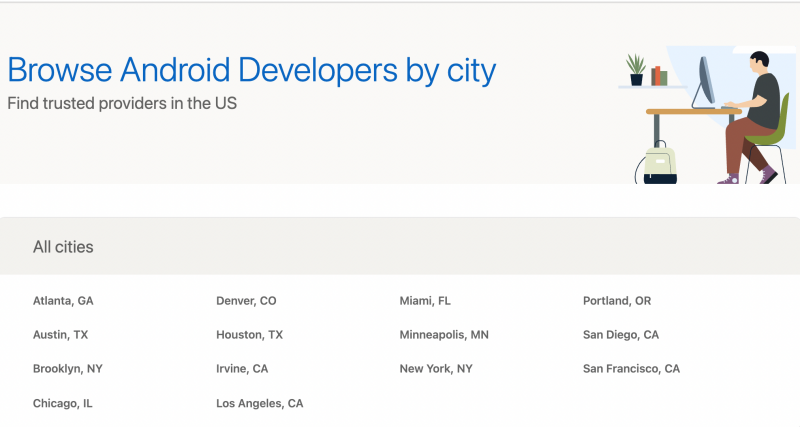Open New York, NY developers link

(436, 368)
